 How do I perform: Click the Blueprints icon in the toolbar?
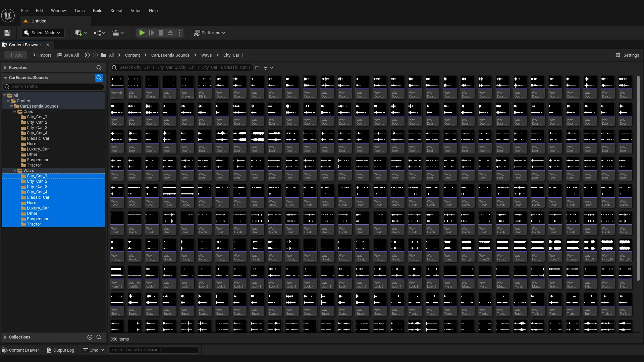pyautogui.click(x=98, y=33)
